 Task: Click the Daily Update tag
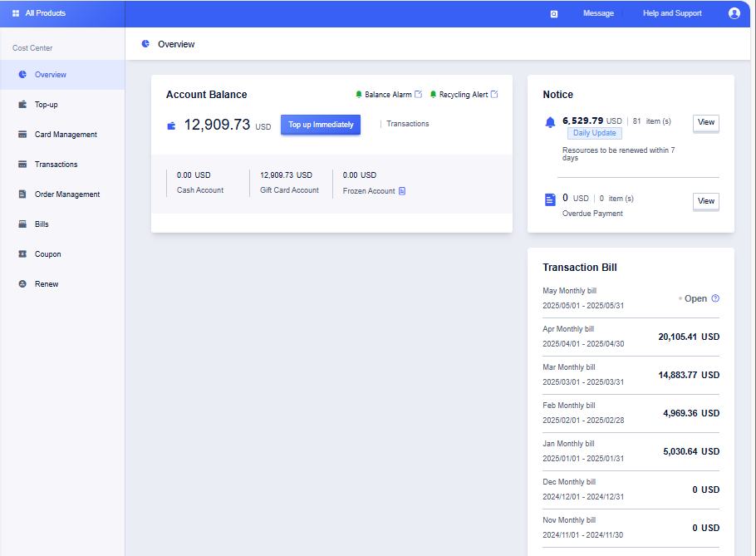pyautogui.click(x=595, y=133)
